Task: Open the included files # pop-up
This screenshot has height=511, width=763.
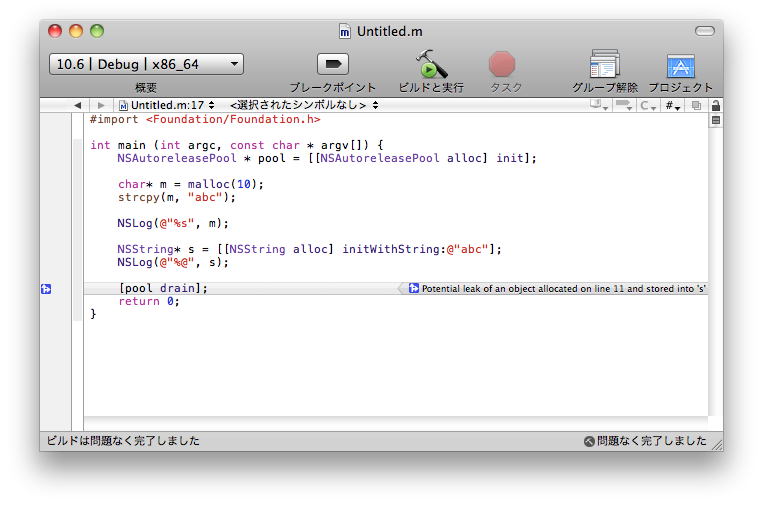Action: (673, 105)
